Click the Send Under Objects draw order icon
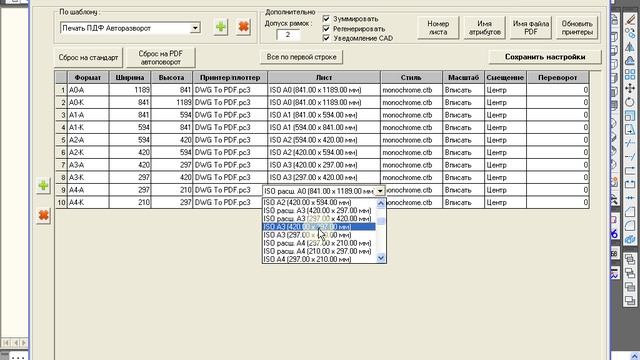 tap(630, 300)
